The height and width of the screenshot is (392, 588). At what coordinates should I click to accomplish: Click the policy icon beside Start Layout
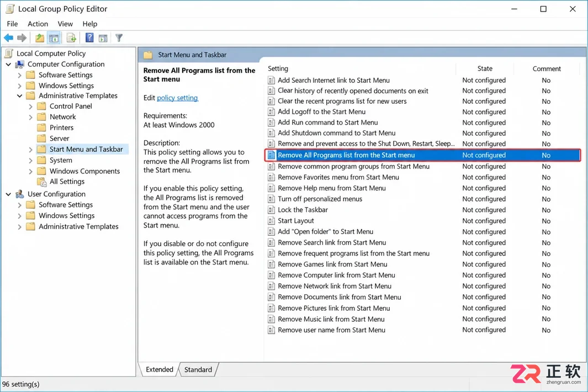click(x=271, y=221)
